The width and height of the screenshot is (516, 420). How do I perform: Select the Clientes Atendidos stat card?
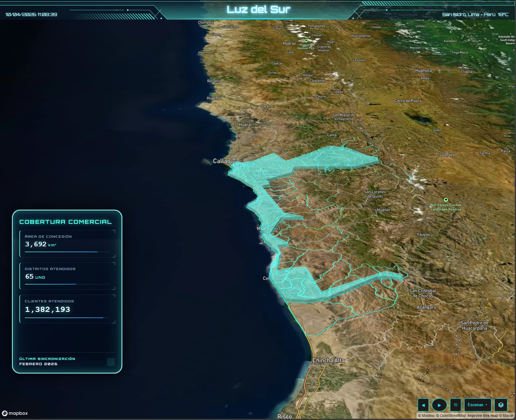tap(67, 309)
